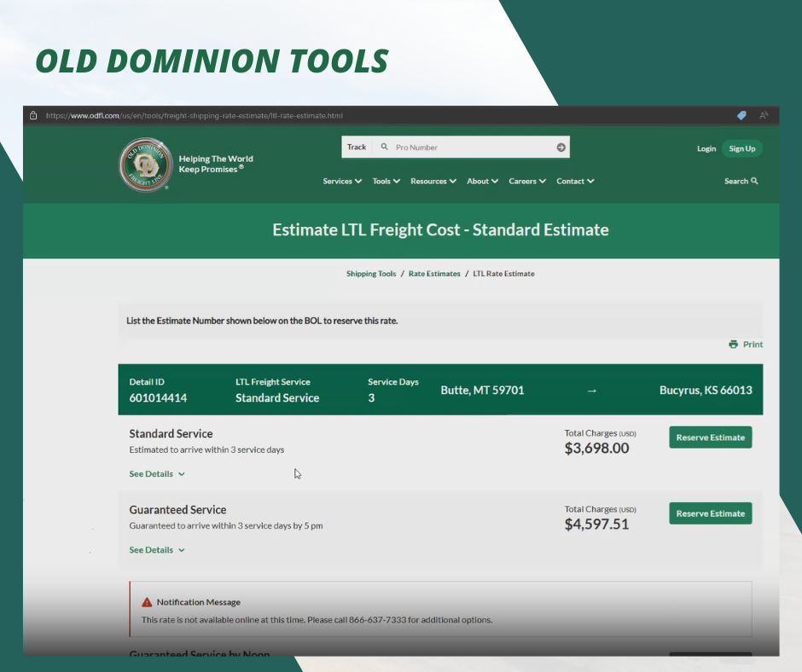The height and width of the screenshot is (672, 802).
Task: Click the Estimate Number BOL instruction text
Action: pyautogui.click(x=262, y=321)
